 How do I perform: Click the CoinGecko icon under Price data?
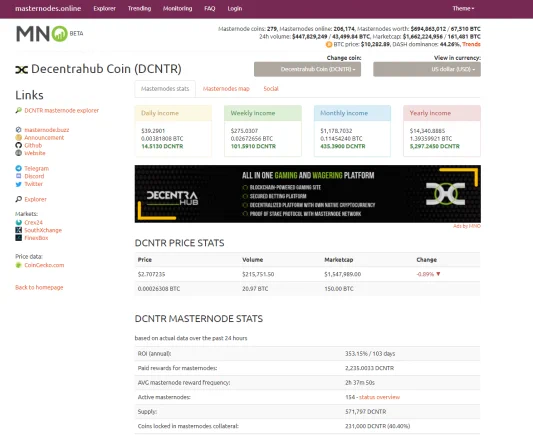click(x=18, y=265)
